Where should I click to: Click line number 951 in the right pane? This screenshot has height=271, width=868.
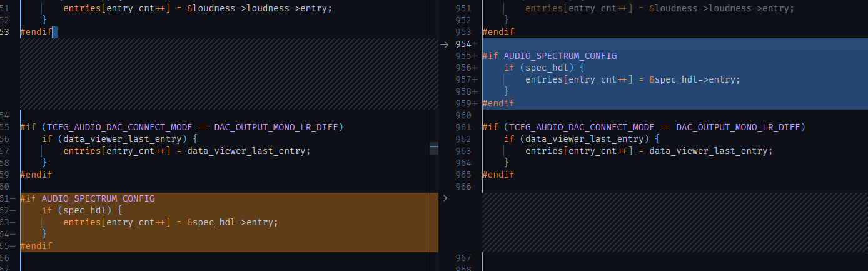(x=463, y=8)
